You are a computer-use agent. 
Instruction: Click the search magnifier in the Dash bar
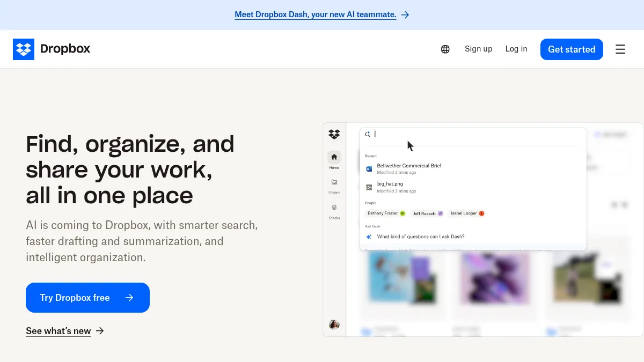pyautogui.click(x=368, y=135)
